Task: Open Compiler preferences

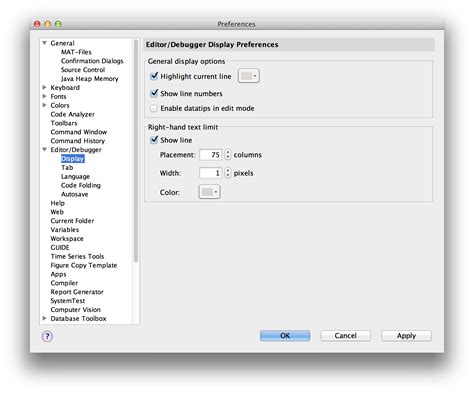Action: pyautogui.click(x=64, y=283)
